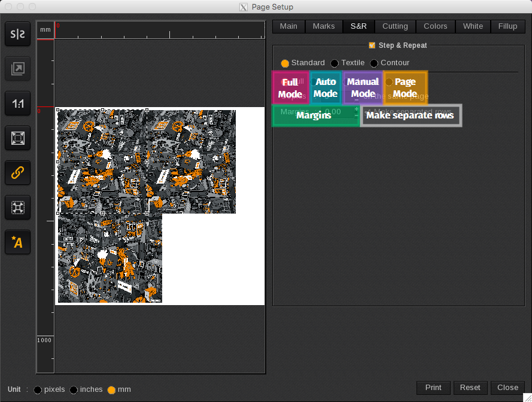532x402 pixels.
Task: Click the mirror (S|S) icon
Action: click(x=18, y=35)
